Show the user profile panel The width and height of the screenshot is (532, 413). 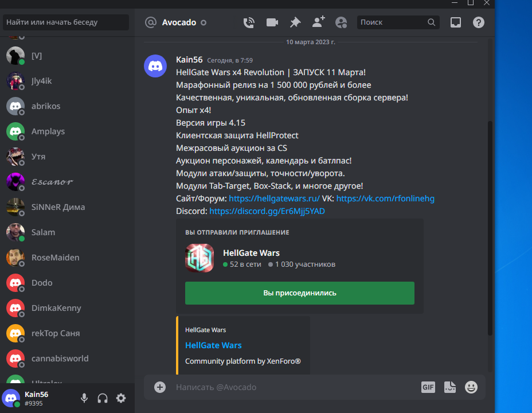coord(341,22)
